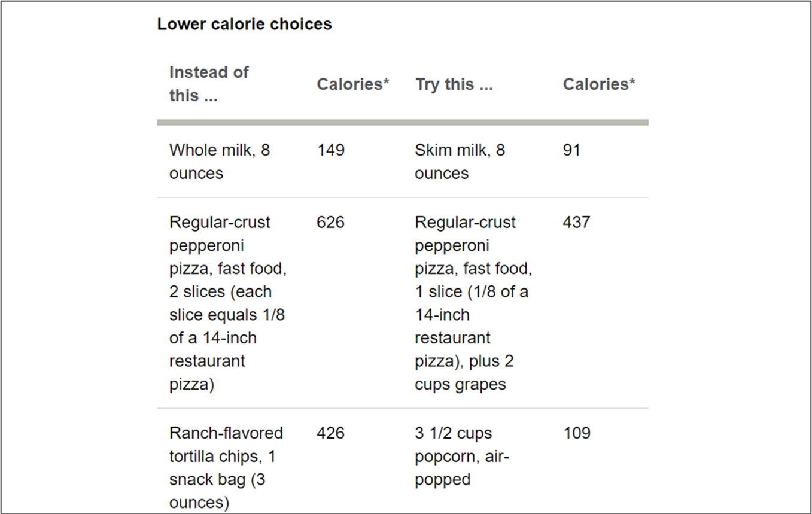Click the thick gray divider under the table header

point(402,123)
